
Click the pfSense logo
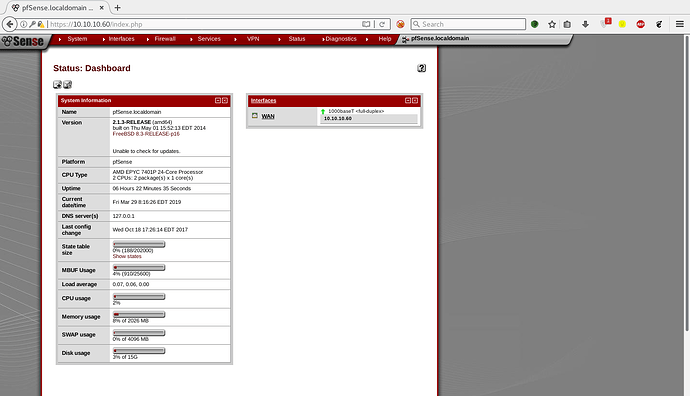[23, 41]
